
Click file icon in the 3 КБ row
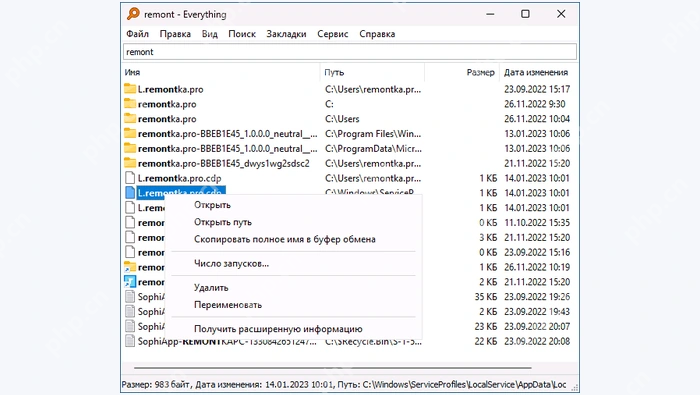130,237
